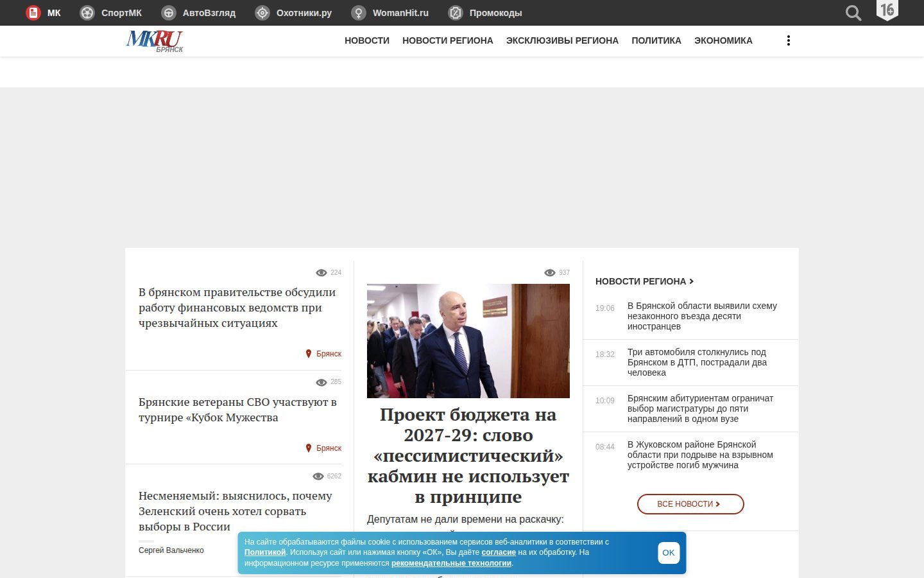Open the Промокоды link
This screenshot has width=924, height=578.
pos(495,13)
